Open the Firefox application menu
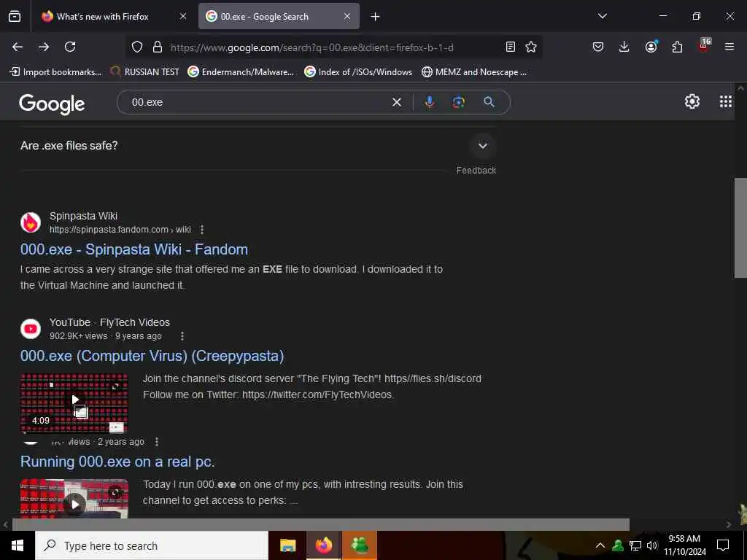Viewport: 747px width, 560px height. (x=729, y=47)
